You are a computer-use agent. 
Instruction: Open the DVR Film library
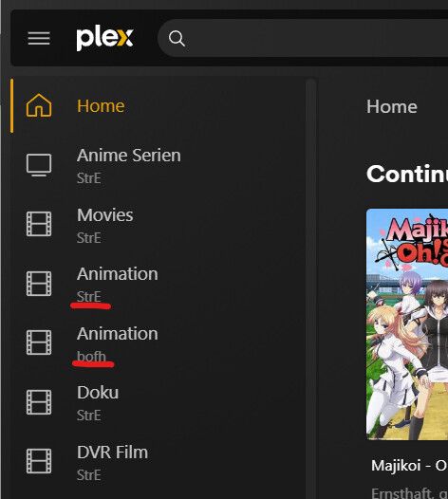[x=158, y=462]
